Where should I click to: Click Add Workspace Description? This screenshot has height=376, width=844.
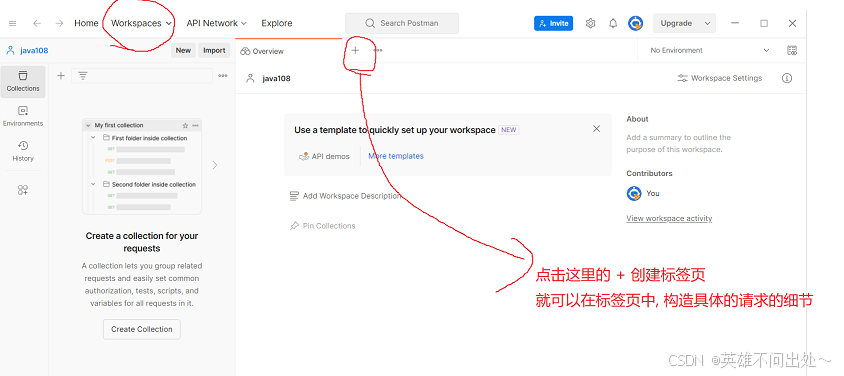coord(345,196)
